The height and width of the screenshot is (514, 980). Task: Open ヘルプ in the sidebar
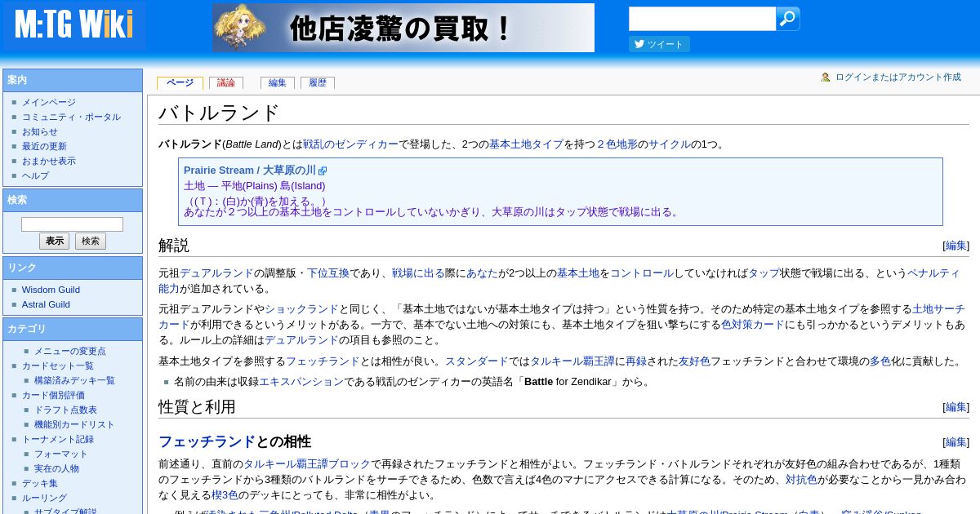(x=35, y=175)
